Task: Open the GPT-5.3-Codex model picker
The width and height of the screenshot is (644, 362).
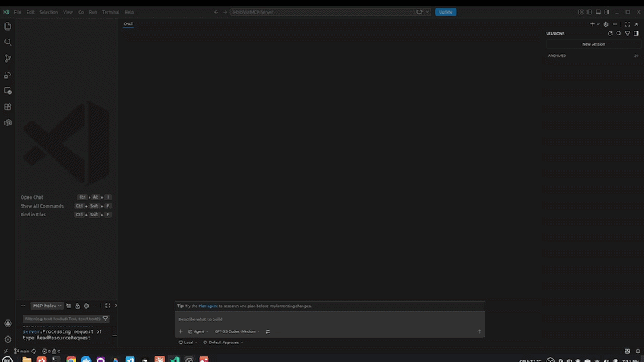Action: [x=237, y=331]
